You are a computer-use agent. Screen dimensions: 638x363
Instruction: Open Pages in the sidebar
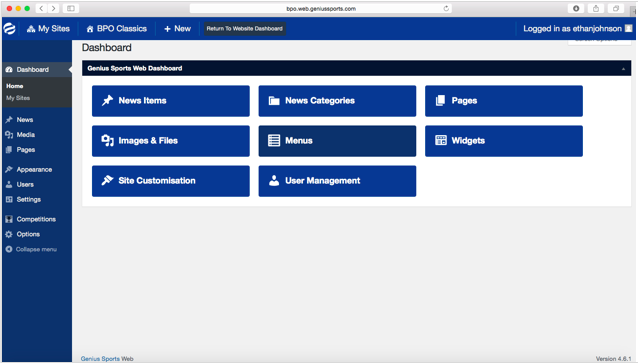point(26,150)
